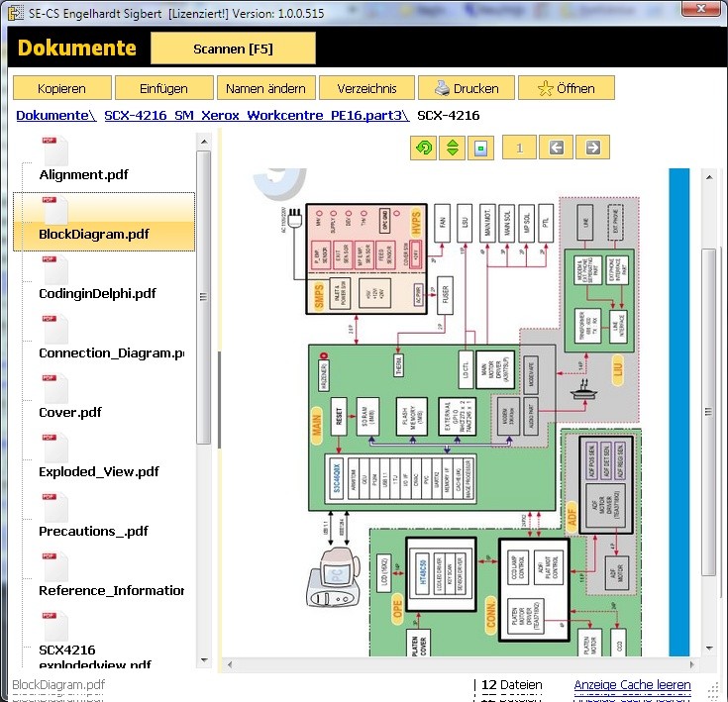728x702 pixels.
Task: Select CodinginDelphi.pdf in file list
Action: [97, 293]
